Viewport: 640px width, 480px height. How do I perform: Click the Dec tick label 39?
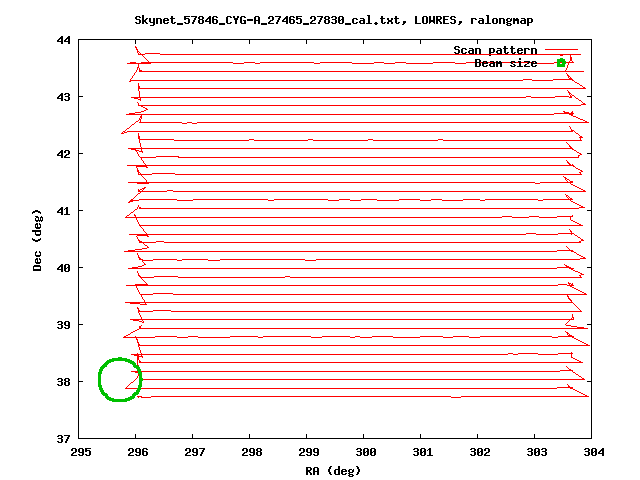(64, 325)
